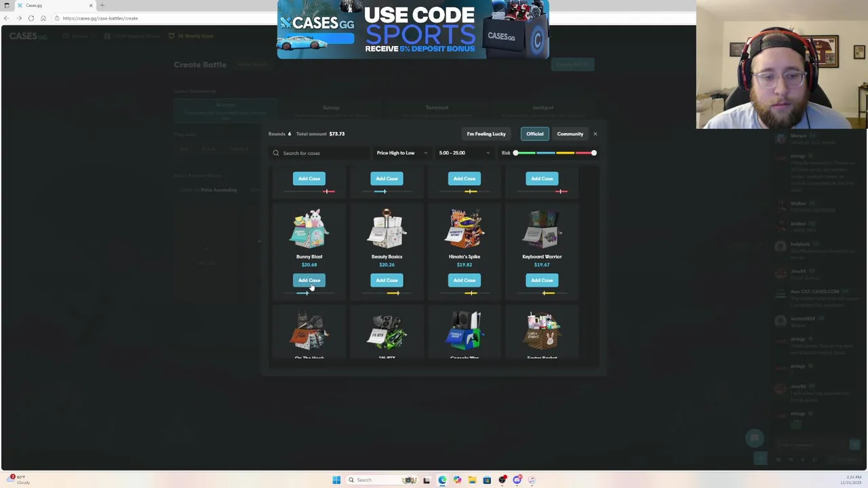
Task: Add the Hinata's Spike case
Action: click(x=465, y=280)
